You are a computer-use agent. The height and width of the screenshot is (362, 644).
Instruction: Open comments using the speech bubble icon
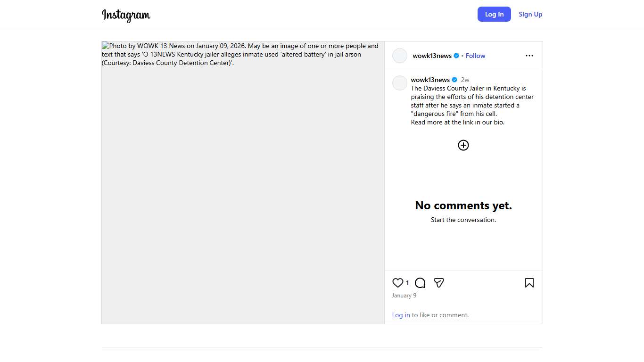coord(420,283)
